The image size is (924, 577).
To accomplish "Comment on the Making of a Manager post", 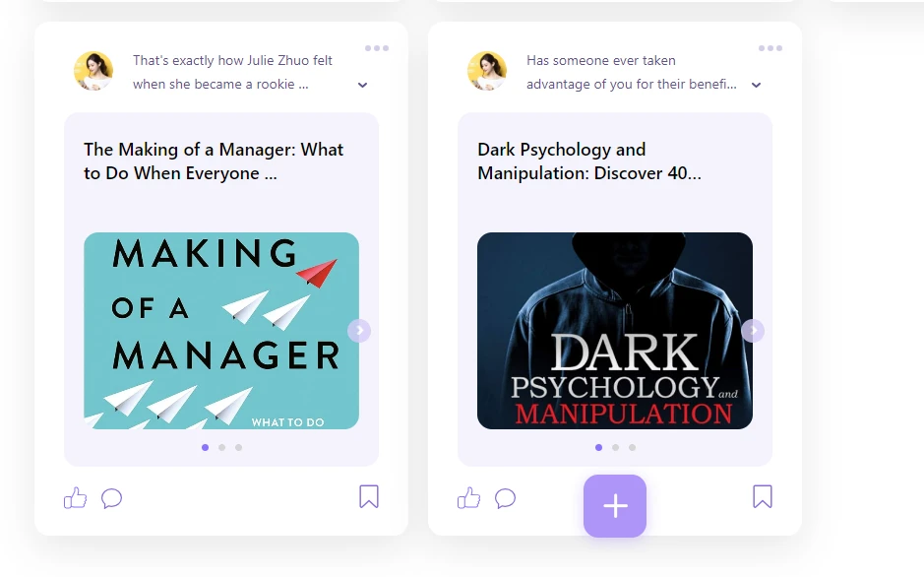I will pyautogui.click(x=111, y=498).
